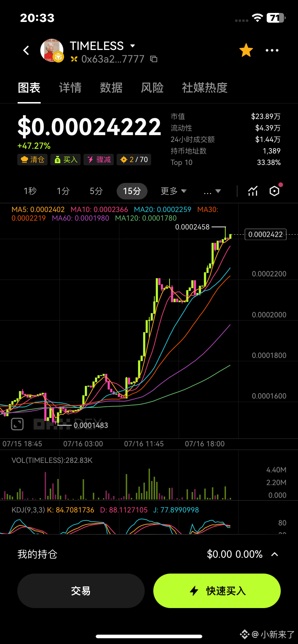
Task: Tap the 清仓 tag
Action: (32, 160)
